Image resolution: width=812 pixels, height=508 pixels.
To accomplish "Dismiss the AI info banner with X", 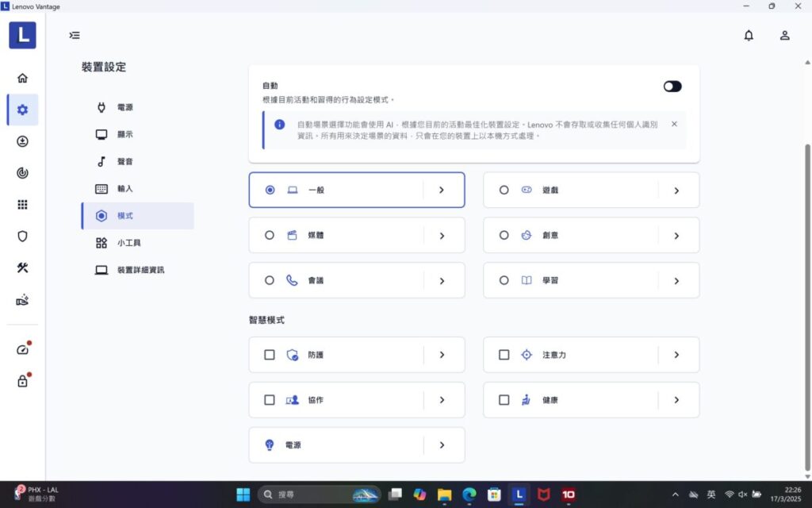I will coord(674,124).
